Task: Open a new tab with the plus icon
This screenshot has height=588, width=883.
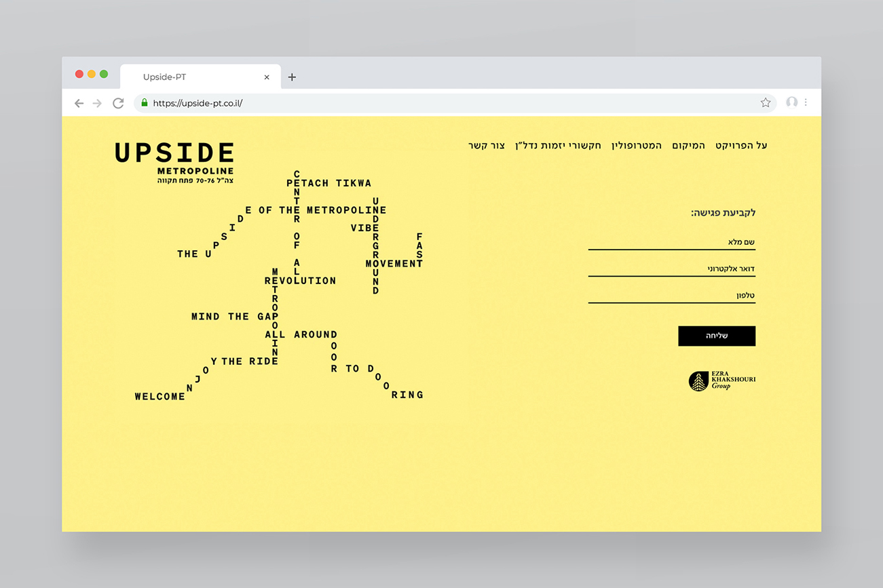Action: [292, 77]
